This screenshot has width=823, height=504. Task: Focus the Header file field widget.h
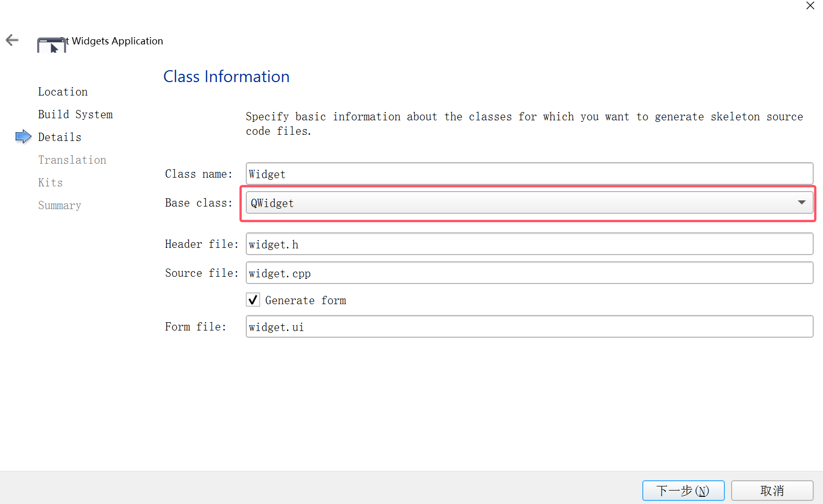click(529, 244)
